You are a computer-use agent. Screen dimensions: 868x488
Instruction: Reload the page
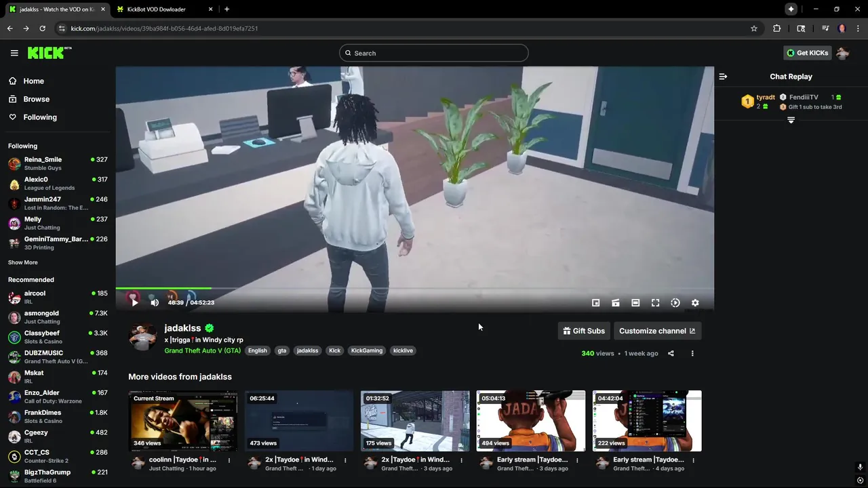click(x=42, y=28)
